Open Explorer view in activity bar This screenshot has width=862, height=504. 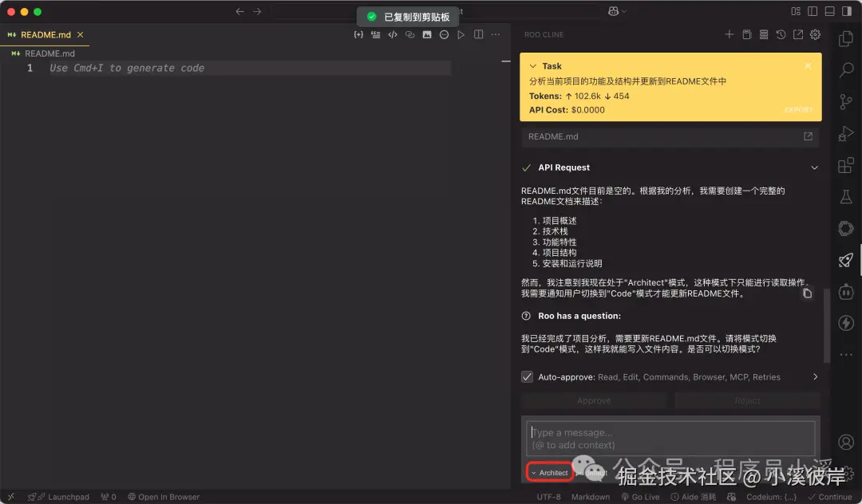(846, 38)
